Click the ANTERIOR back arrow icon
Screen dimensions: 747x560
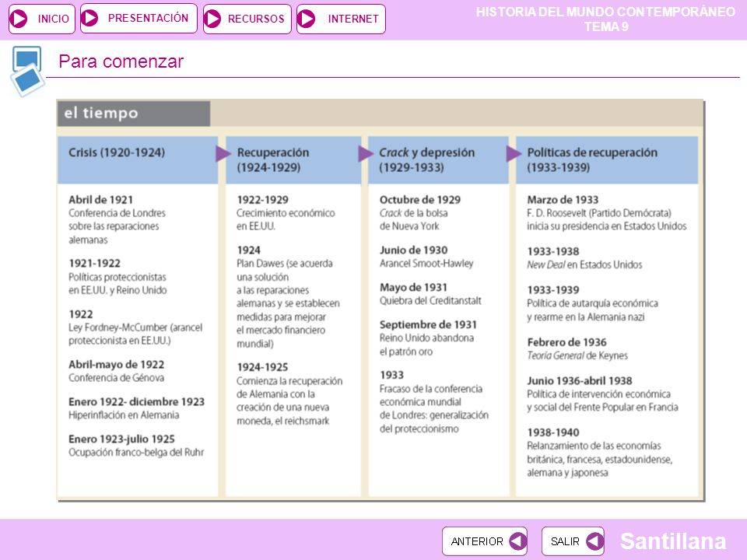[518, 541]
